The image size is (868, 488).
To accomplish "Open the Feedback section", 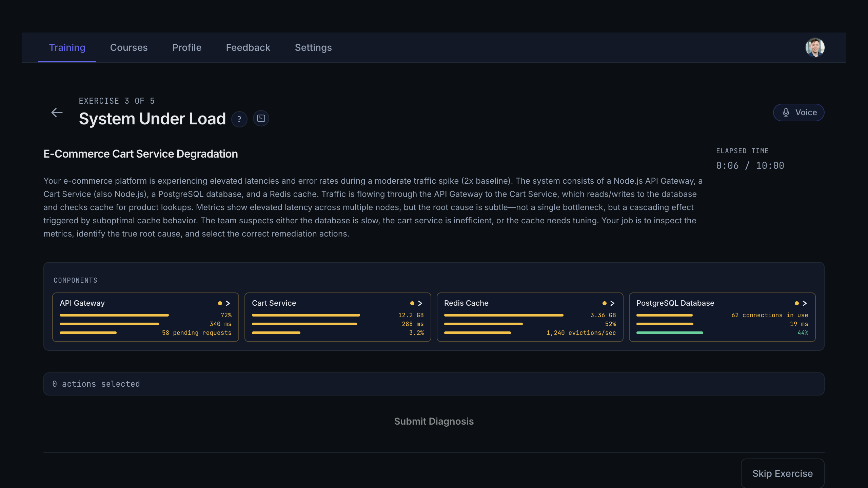I will pyautogui.click(x=248, y=47).
